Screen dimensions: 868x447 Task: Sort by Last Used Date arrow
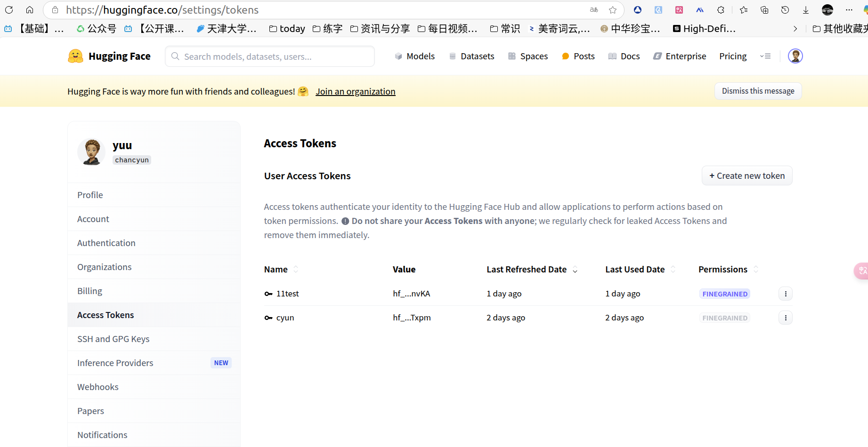pos(673,269)
